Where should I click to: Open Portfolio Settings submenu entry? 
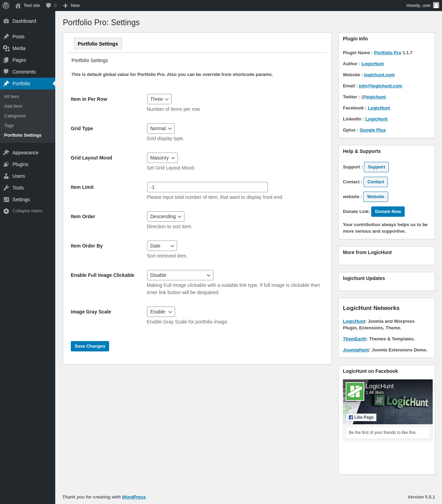pos(28,135)
